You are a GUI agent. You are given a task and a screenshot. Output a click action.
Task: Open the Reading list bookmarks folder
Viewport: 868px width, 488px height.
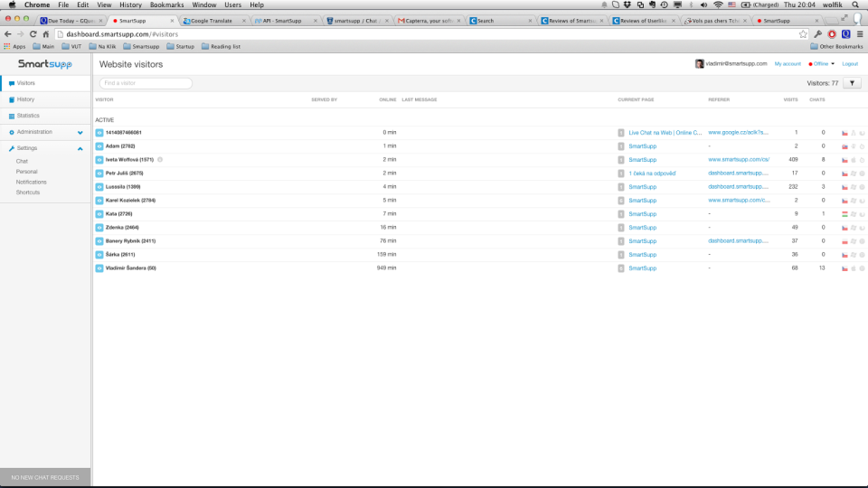221,46
